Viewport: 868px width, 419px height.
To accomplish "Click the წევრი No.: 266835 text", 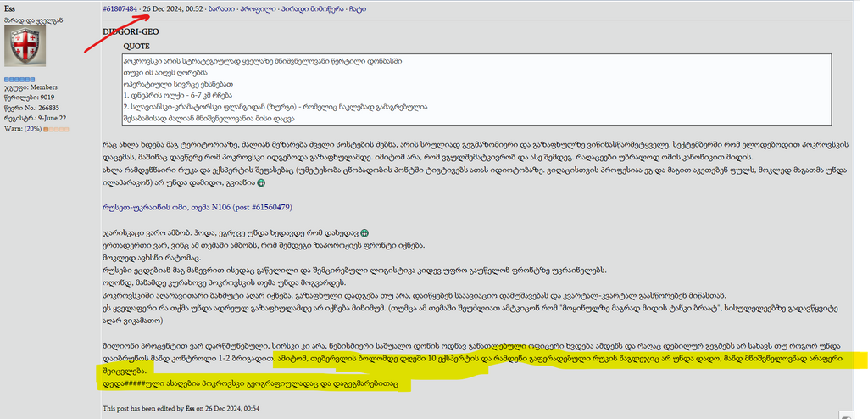I will (x=32, y=108).
